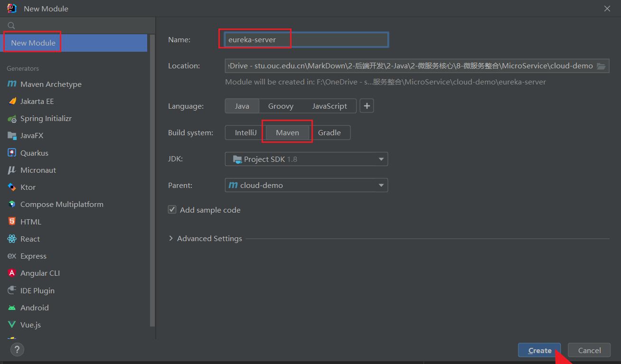
Task: Open the Location browse folder icon
Action: [601, 66]
